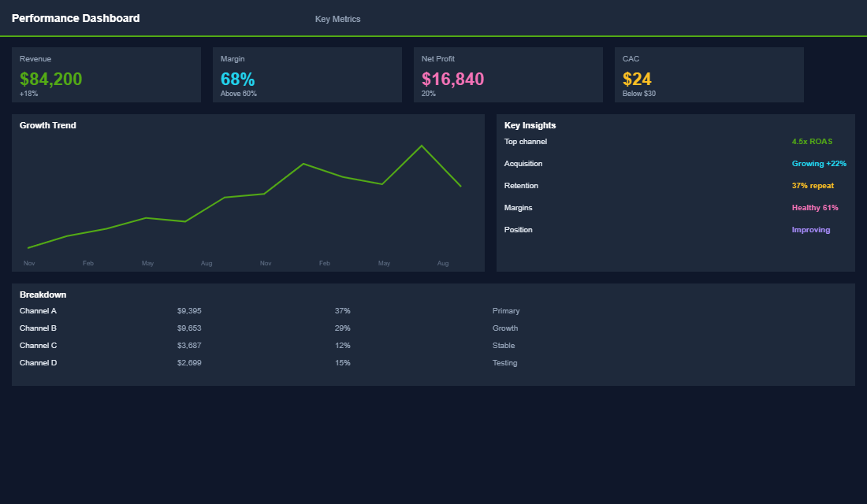Click the Breakdown section header
Viewport: 867px width, 504px height.
(x=43, y=294)
